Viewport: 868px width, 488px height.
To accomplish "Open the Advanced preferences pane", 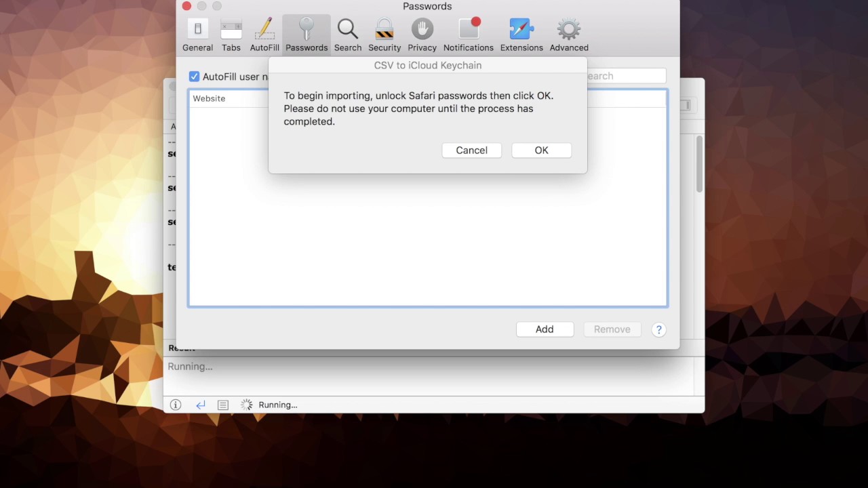I will pyautogui.click(x=569, y=35).
